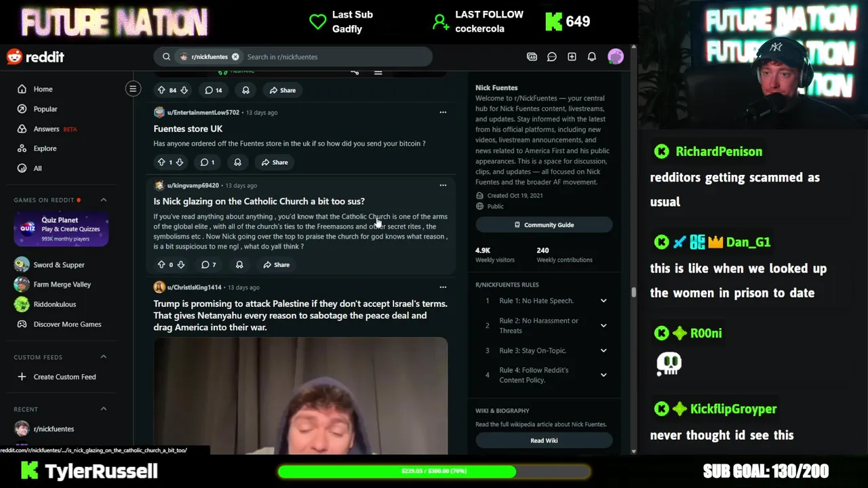
Task: Click the page vertical scrollbar thumb
Action: click(x=633, y=292)
